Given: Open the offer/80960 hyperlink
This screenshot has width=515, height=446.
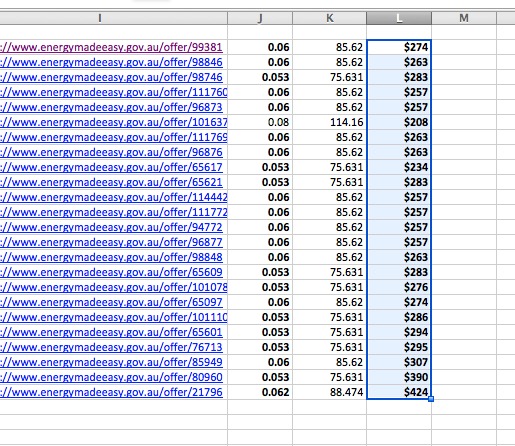Looking at the screenshot, I should coord(111,377).
